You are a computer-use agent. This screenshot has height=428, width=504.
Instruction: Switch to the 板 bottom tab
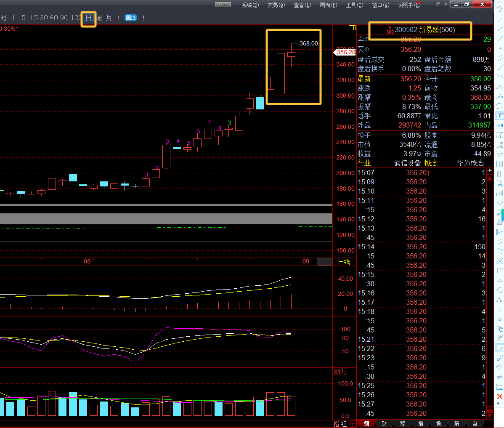[438, 423]
